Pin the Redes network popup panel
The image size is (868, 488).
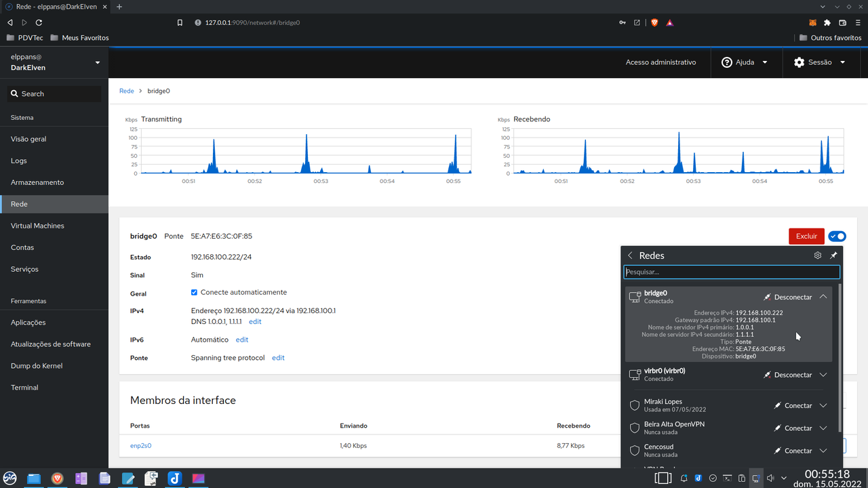coord(833,256)
